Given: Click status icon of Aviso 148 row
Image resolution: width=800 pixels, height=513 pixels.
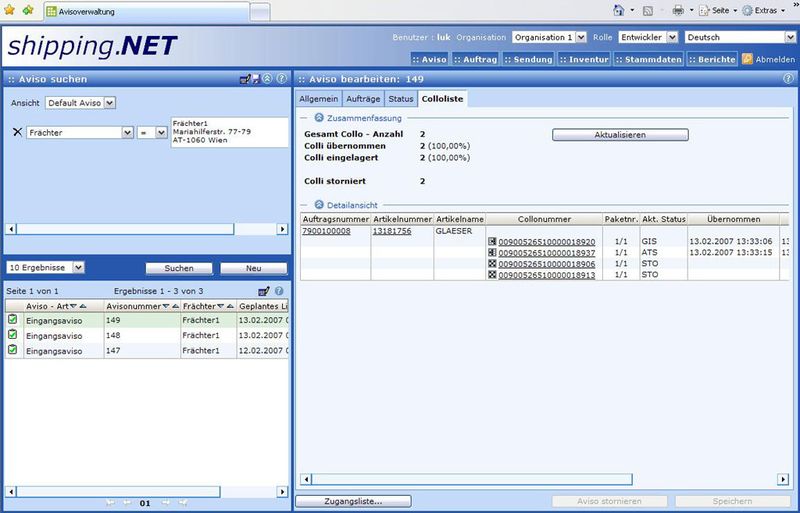Looking at the screenshot, I should (13, 335).
